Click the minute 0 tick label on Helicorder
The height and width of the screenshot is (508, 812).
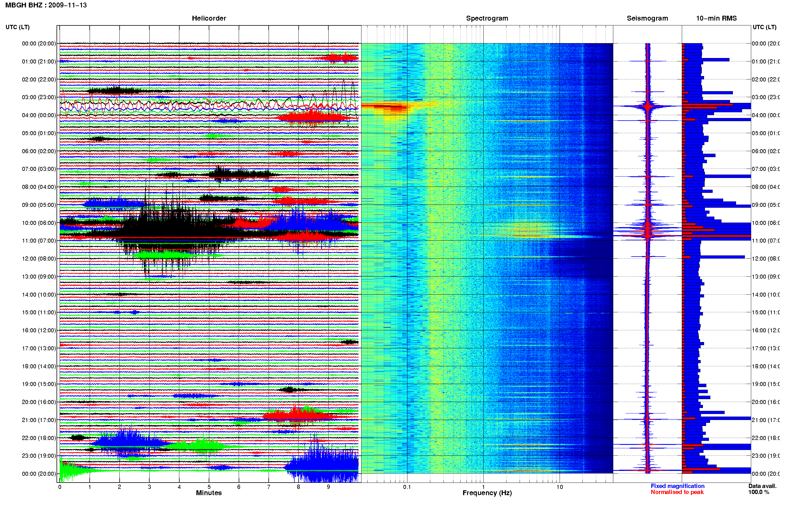[x=60, y=487]
